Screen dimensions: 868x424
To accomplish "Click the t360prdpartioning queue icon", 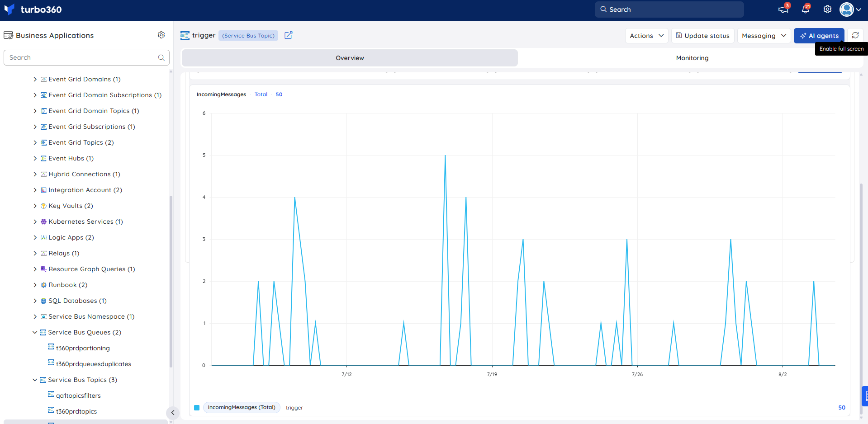I will [51, 347].
